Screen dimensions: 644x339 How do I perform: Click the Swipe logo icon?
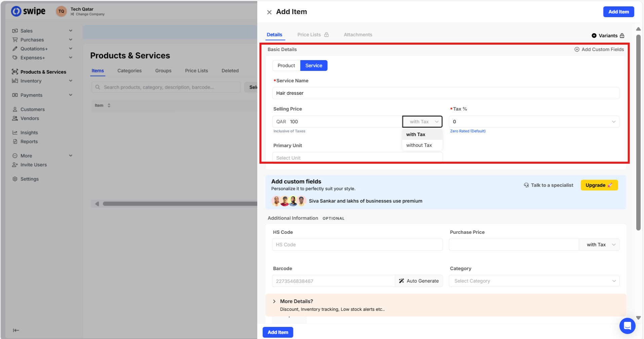[16, 11]
